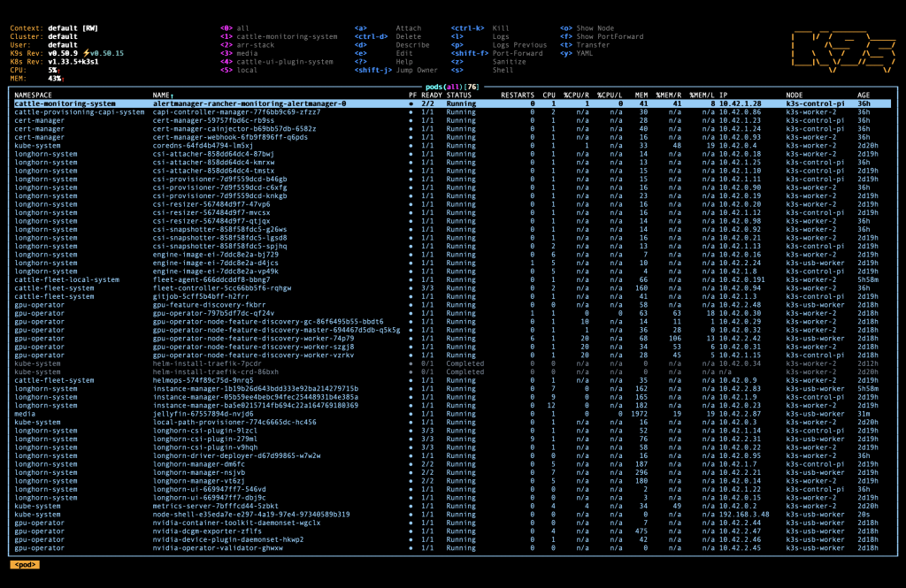This screenshot has width=906, height=588.
Task: Sort by the AGE column header
Action: click(x=864, y=95)
